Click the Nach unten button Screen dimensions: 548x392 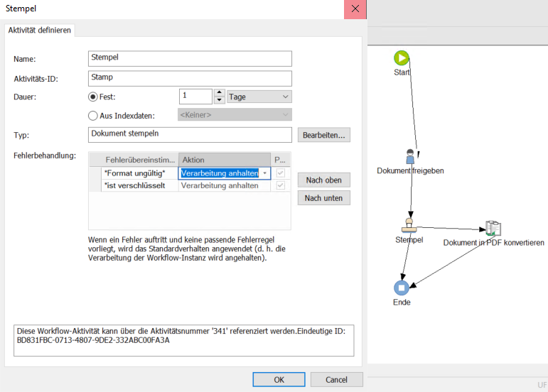(x=323, y=198)
